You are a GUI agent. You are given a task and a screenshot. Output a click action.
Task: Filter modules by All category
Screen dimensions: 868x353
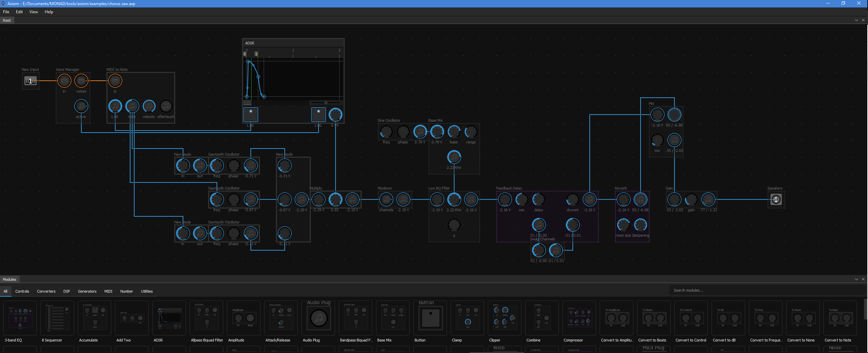5,291
